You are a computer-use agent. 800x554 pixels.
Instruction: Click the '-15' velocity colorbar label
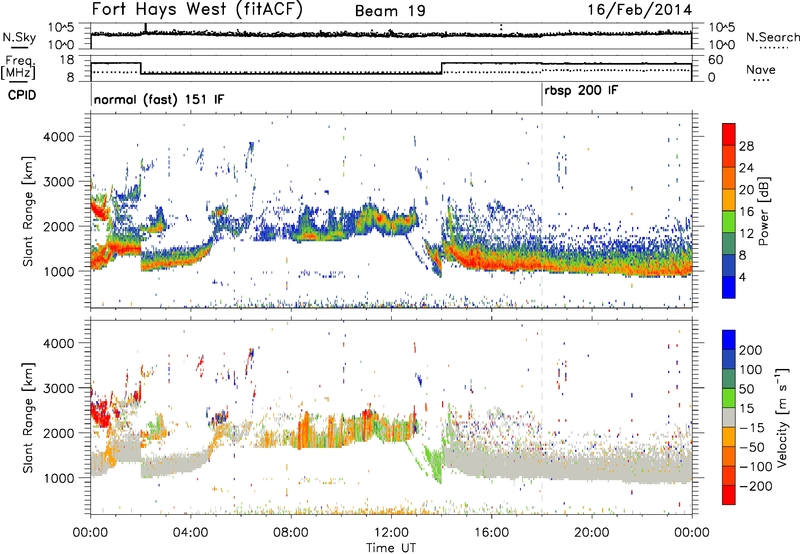coord(752,428)
